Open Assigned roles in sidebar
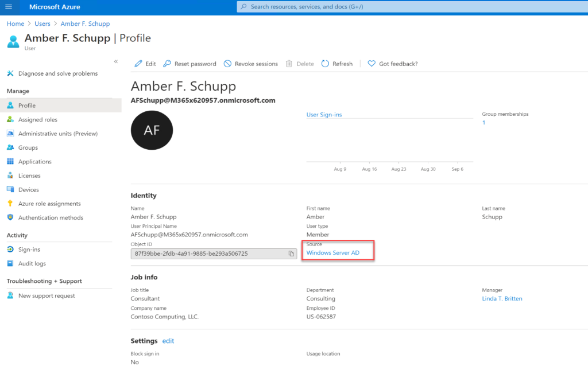The height and width of the screenshot is (370, 588). pyautogui.click(x=37, y=119)
